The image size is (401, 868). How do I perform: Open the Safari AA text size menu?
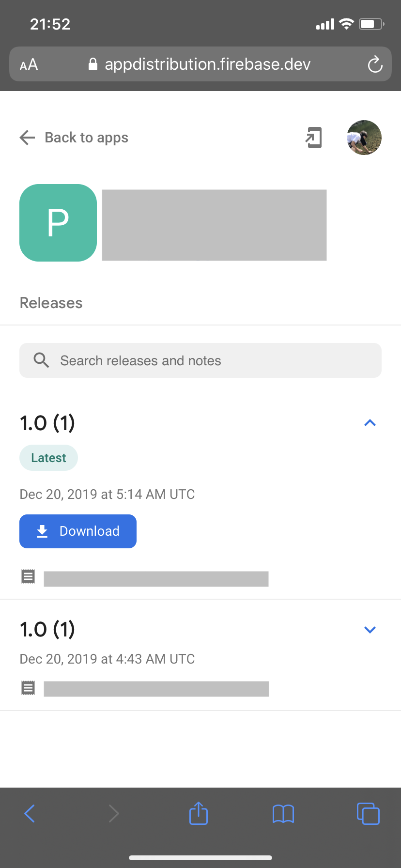click(29, 64)
